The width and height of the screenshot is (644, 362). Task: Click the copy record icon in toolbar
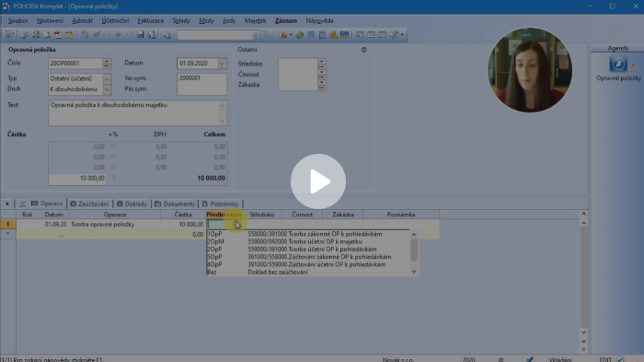(167, 35)
